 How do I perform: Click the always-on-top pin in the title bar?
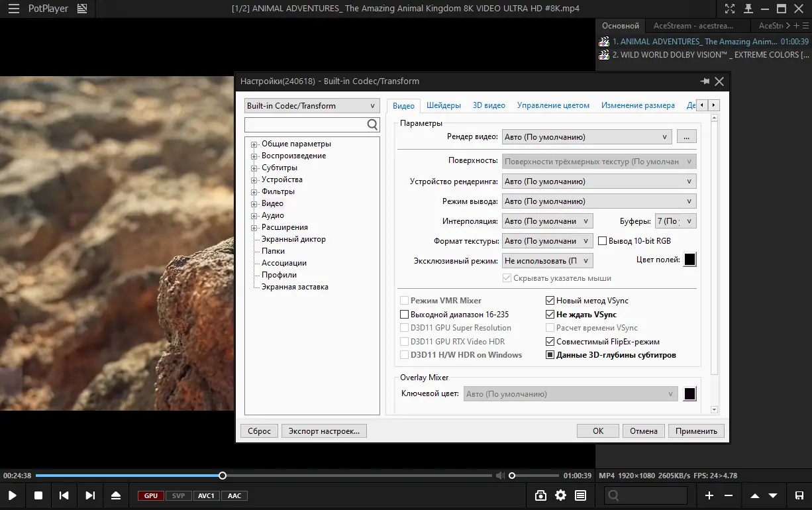[x=748, y=9]
